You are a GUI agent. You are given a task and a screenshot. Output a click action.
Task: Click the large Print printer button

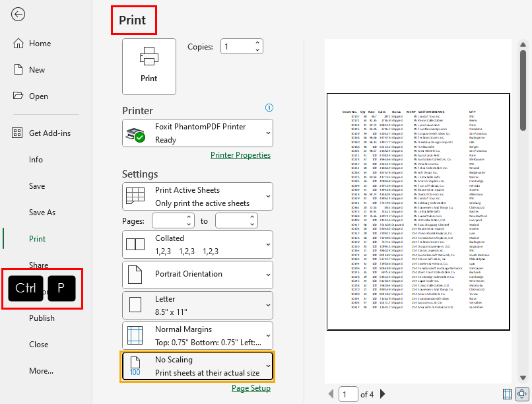click(x=149, y=67)
